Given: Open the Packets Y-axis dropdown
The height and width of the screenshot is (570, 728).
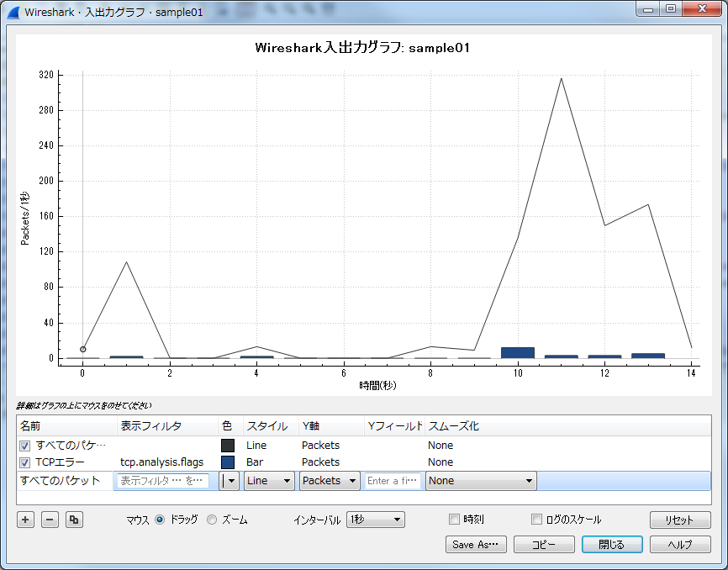Looking at the screenshot, I should (330, 481).
